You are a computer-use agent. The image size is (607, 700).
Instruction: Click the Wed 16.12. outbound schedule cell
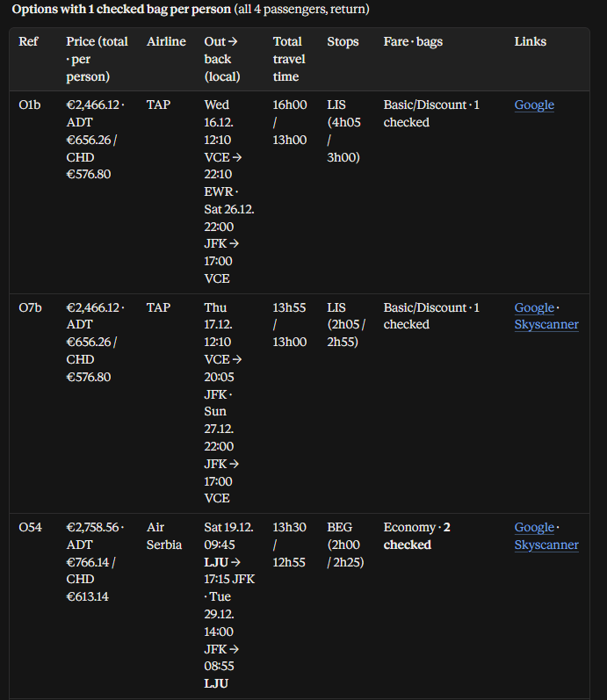pos(229,191)
